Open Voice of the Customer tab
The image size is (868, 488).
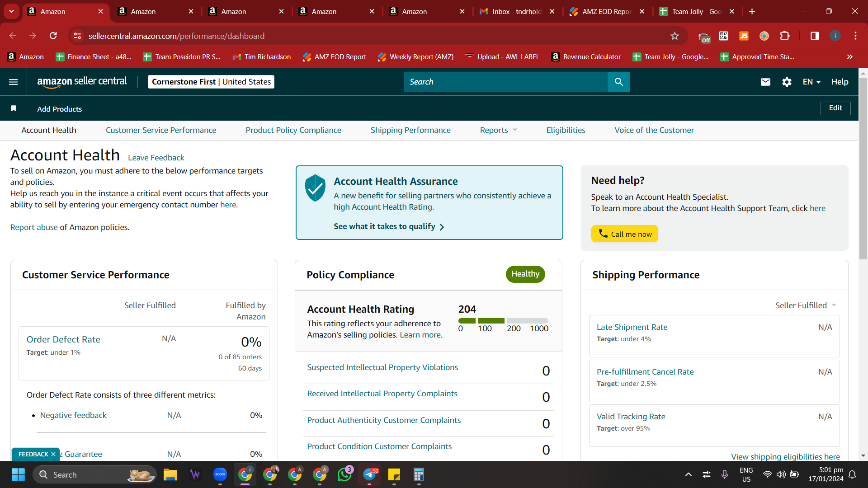[654, 130]
